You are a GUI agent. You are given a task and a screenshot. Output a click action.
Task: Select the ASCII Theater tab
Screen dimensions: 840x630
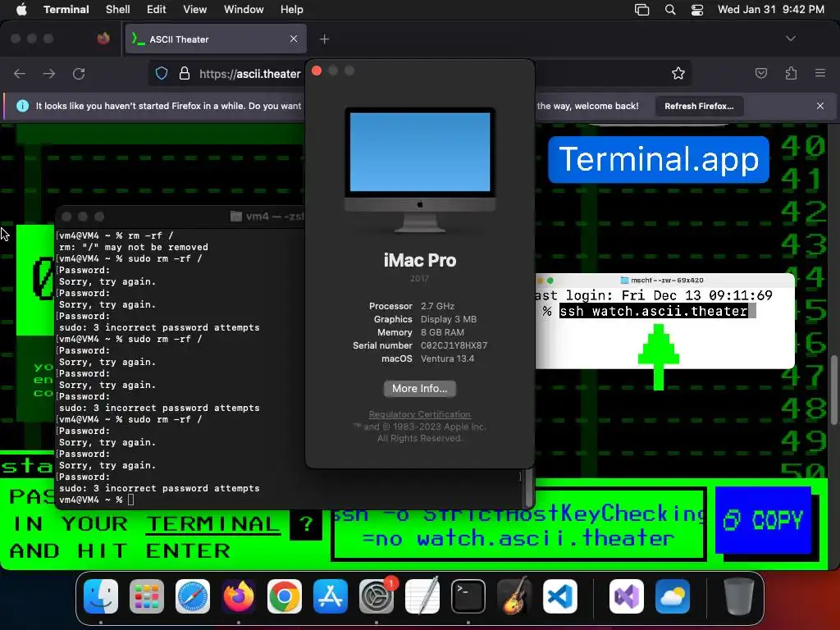(216, 39)
